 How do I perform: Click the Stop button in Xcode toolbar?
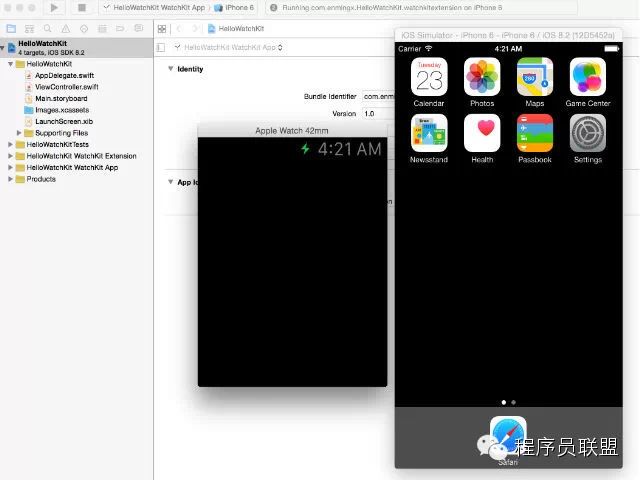pyautogui.click(x=82, y=7)
